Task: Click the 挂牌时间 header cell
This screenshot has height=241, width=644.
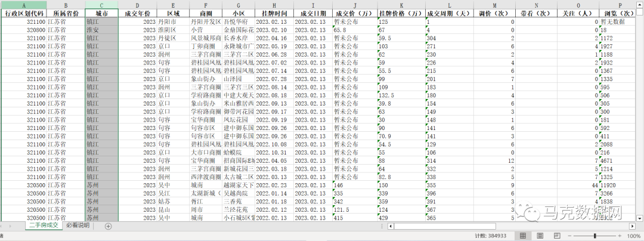Action: tap(274, 13)
